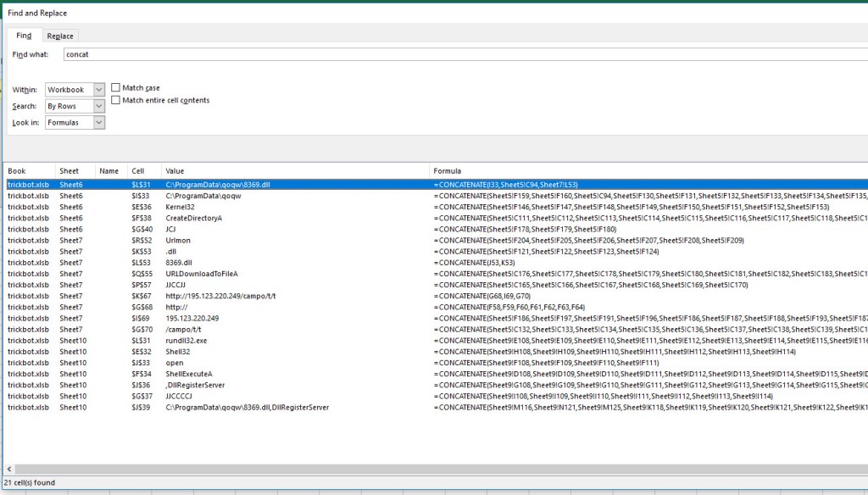868x495 pixels.
Task: Tick the Match entire cell contents checkbox
Action: pyautogui.click(x=116, y=101)
